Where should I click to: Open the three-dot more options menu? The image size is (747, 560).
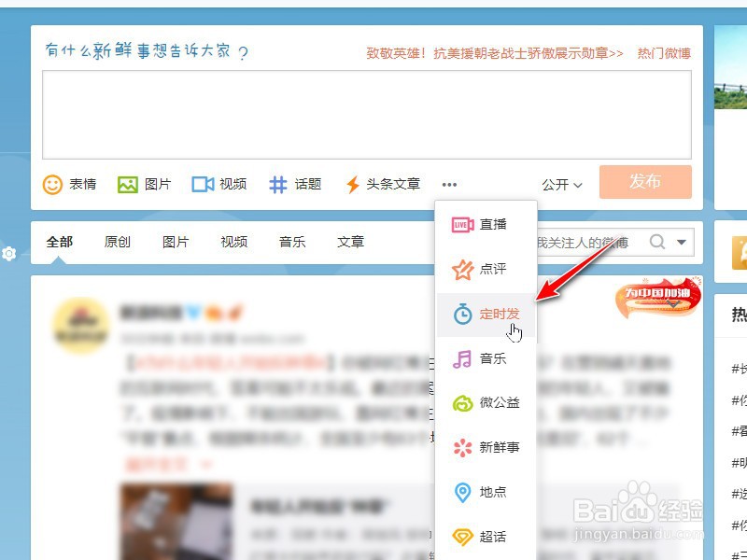point(449,185)
